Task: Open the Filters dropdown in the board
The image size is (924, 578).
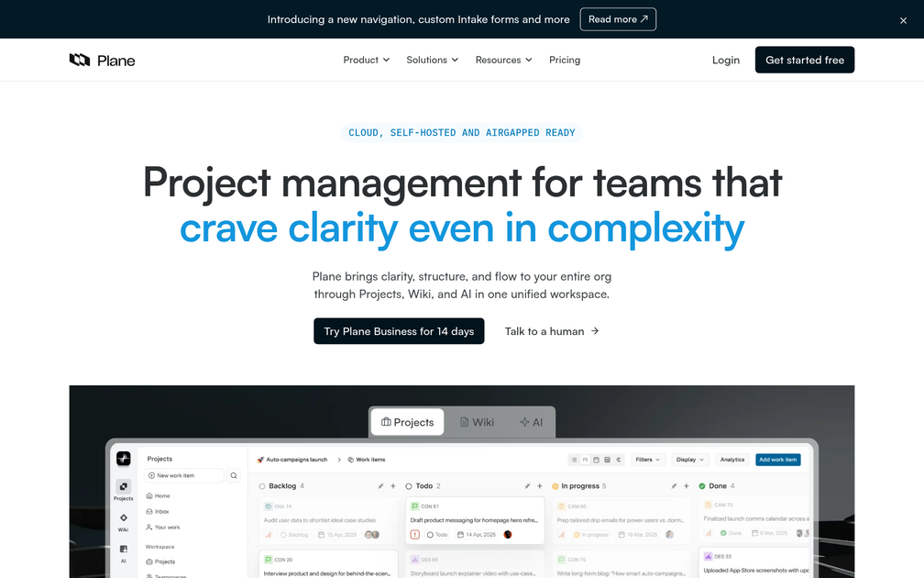Action: click(x=648, y=460)
